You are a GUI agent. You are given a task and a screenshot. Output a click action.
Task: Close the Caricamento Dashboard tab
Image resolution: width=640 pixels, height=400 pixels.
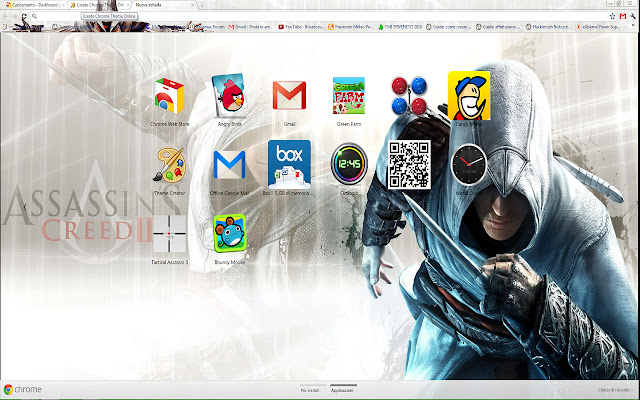(63, 5)
